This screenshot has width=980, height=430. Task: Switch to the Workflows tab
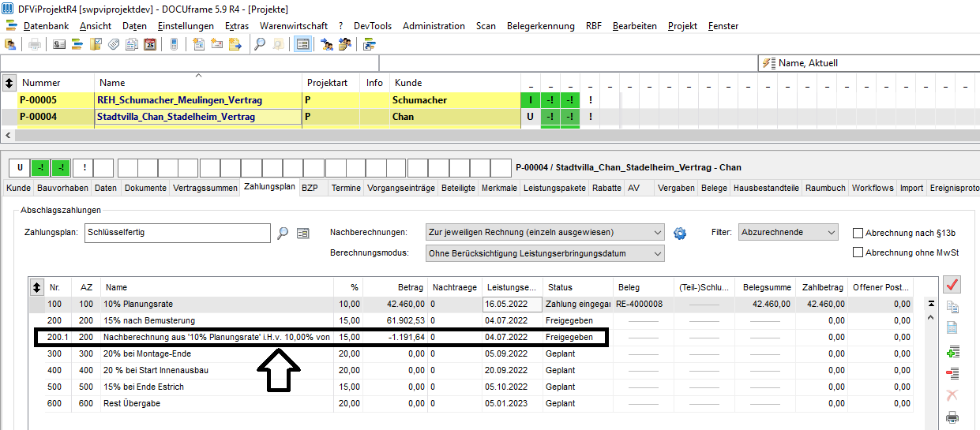click(x=873, y=189)
